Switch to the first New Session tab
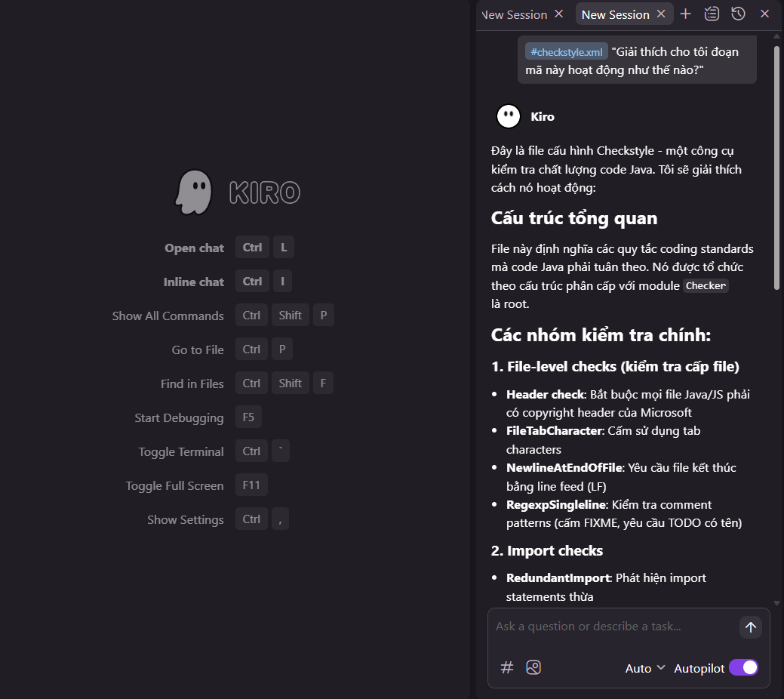Image resolution: width=784 pixels, height=699 pixels. (x=515, y=14)
